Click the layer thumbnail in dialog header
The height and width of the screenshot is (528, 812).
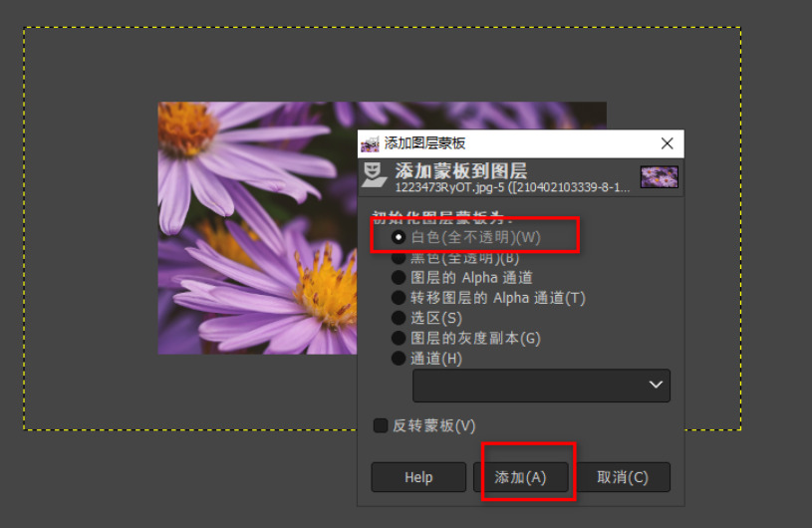[660, 177]
